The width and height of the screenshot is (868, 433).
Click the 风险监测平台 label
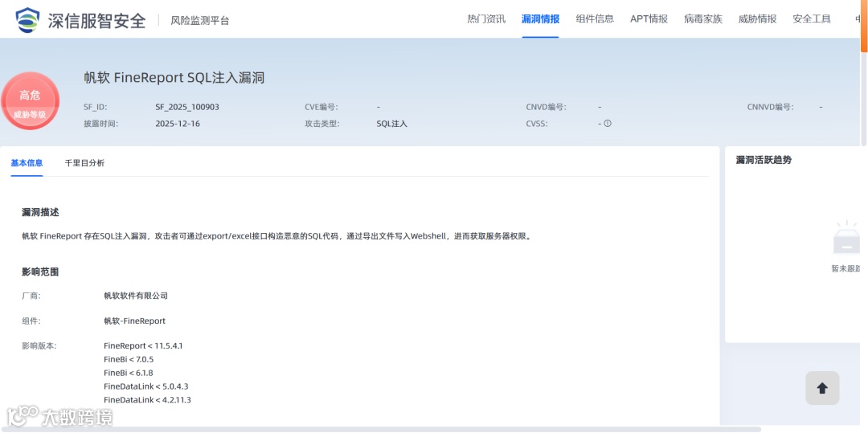pos(200,20)
